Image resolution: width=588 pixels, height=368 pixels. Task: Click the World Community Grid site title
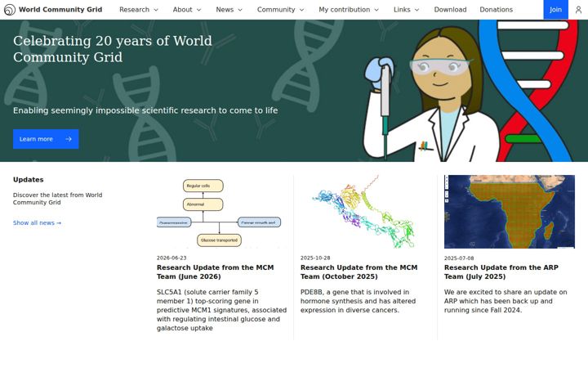coord(60,10)
